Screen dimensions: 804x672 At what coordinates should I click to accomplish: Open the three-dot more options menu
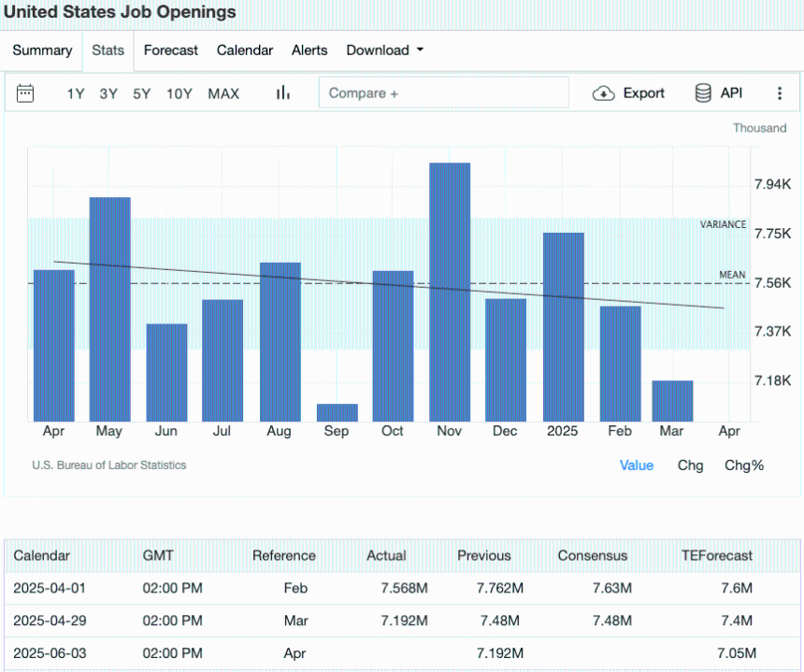coord(780,93)
